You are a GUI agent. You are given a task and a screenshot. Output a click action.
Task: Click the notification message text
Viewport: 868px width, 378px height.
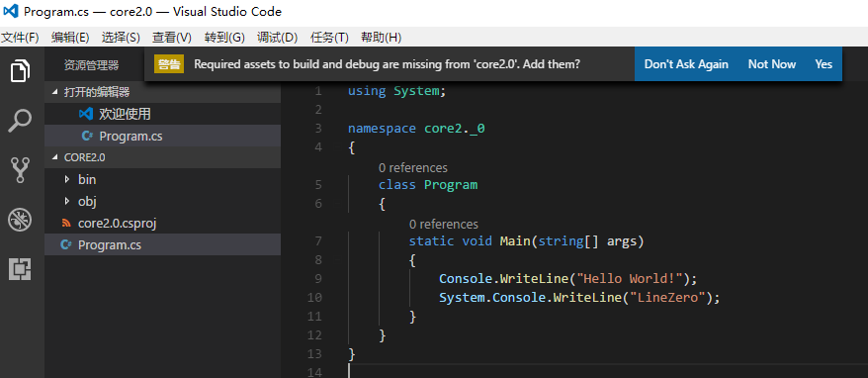387,64
